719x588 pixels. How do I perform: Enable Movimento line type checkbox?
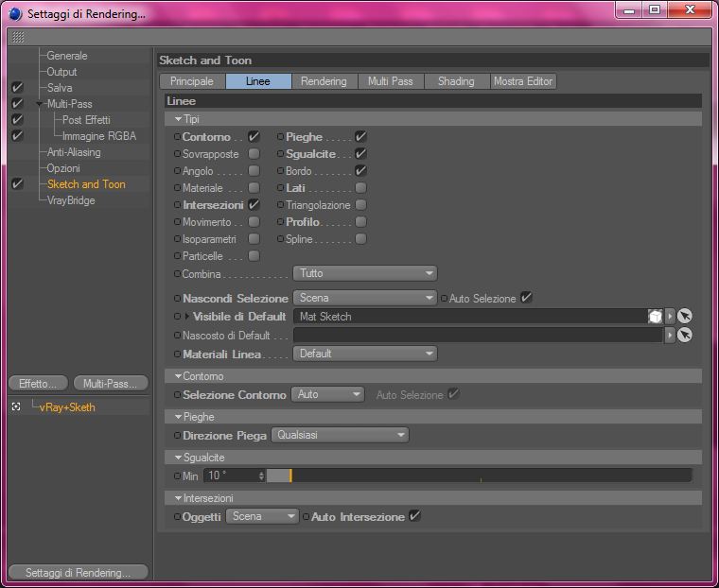254,221
